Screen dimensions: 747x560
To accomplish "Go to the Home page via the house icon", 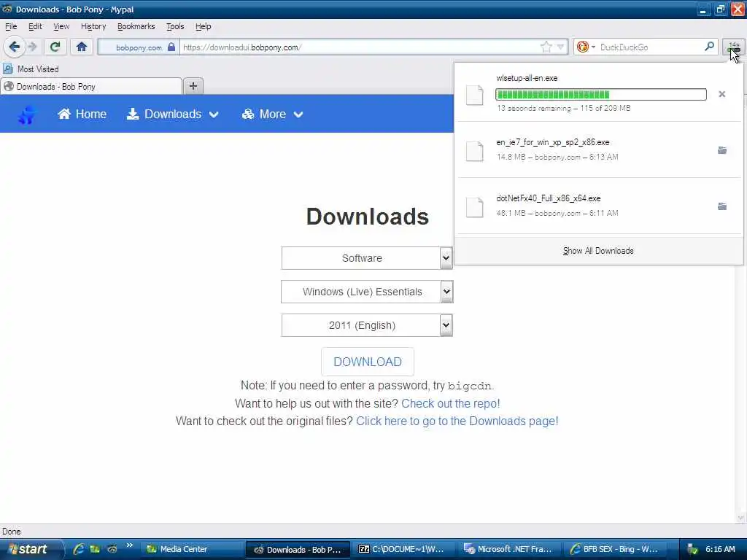I will point(82,47).
